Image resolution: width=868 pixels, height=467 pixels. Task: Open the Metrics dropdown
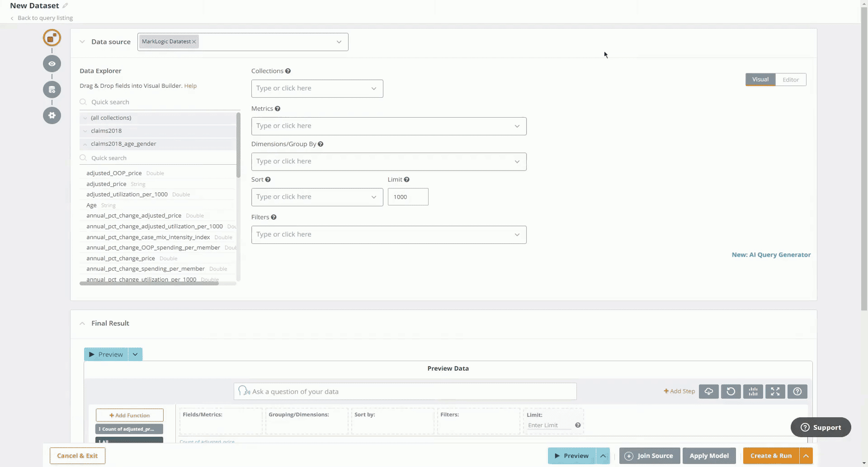click(389, 126)
